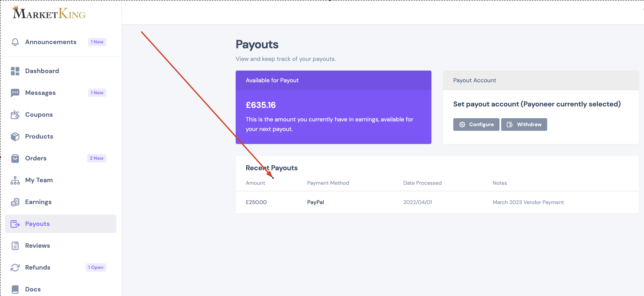Open the My Team hierarchy icon
This screenshot has height=296, width=644.
tap(15, 180)
